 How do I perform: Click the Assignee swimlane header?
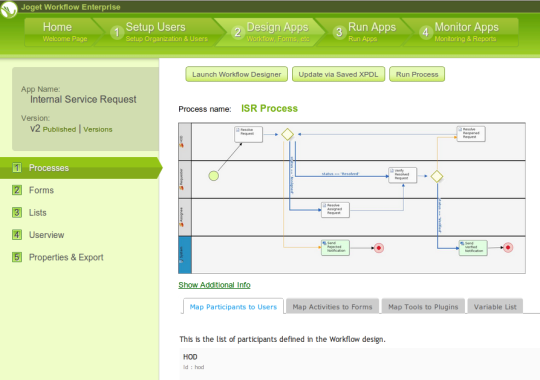[185, 217]
